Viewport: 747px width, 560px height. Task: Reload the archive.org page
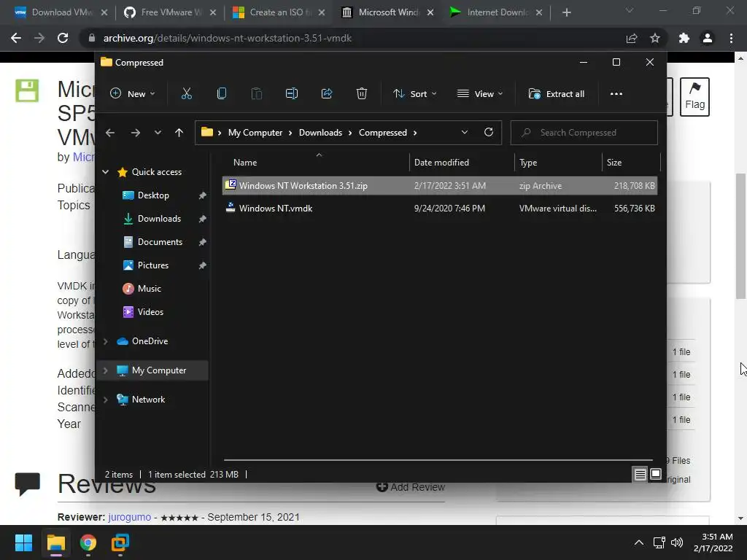63,38
